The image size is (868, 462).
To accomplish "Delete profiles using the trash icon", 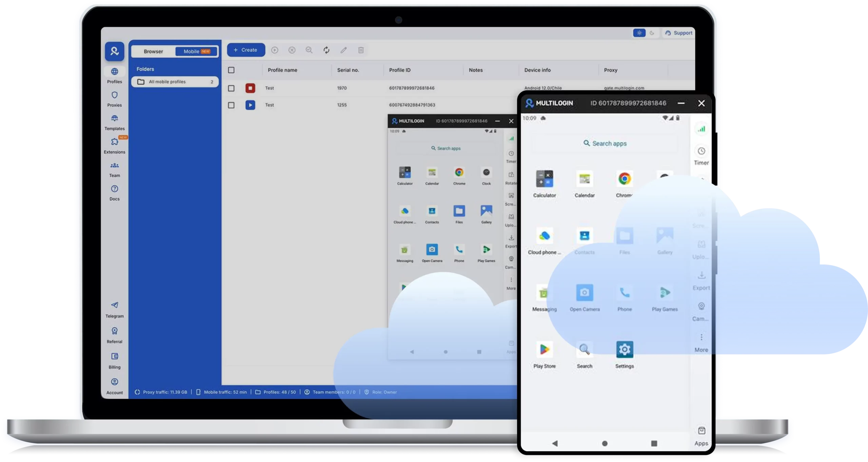I will click(x=360, y=50).
